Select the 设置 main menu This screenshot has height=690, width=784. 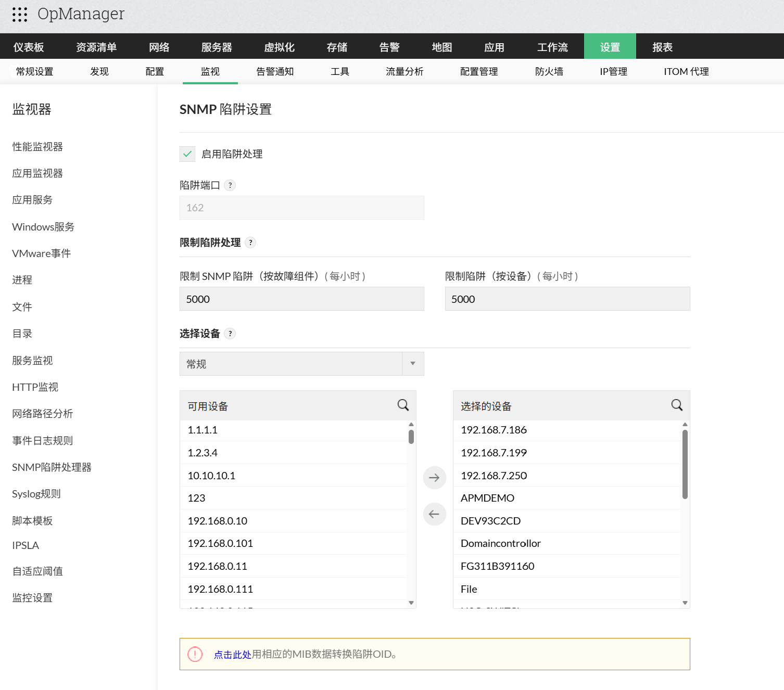610,47
